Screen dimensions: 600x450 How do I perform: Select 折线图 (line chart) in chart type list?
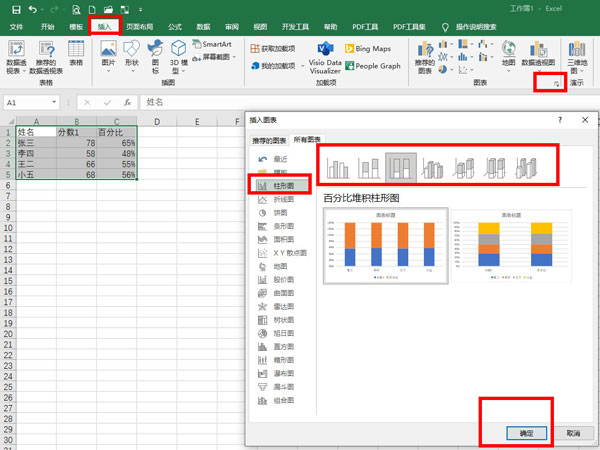[283, 199]
